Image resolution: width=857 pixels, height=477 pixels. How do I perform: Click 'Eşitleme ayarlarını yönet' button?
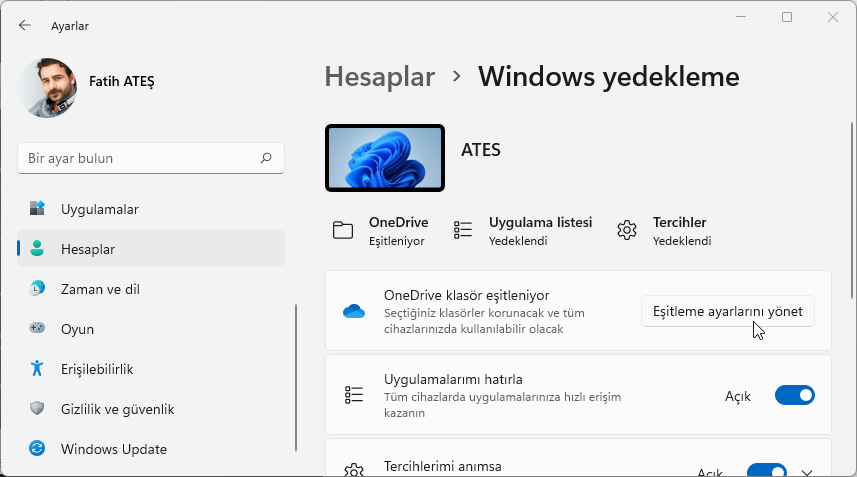727,311
